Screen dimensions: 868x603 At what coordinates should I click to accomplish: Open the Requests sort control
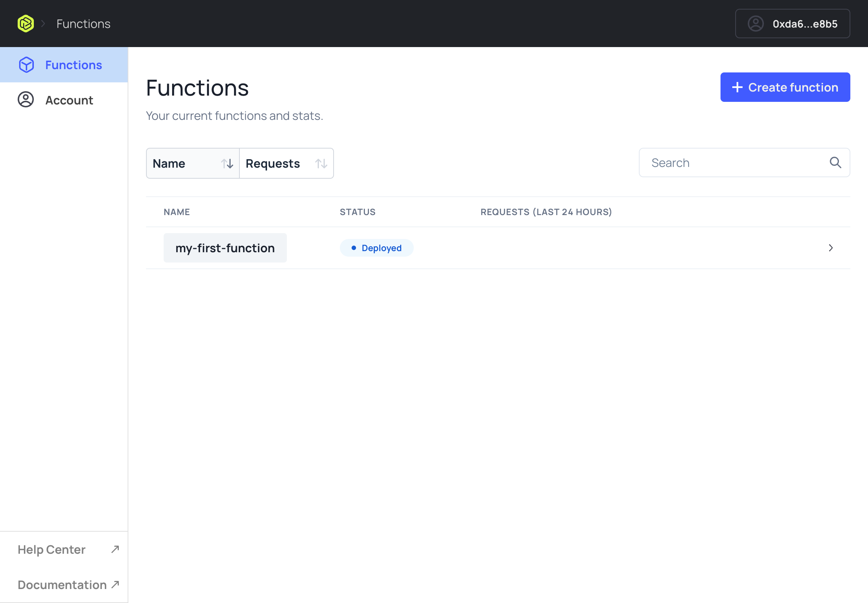[286, 163]
